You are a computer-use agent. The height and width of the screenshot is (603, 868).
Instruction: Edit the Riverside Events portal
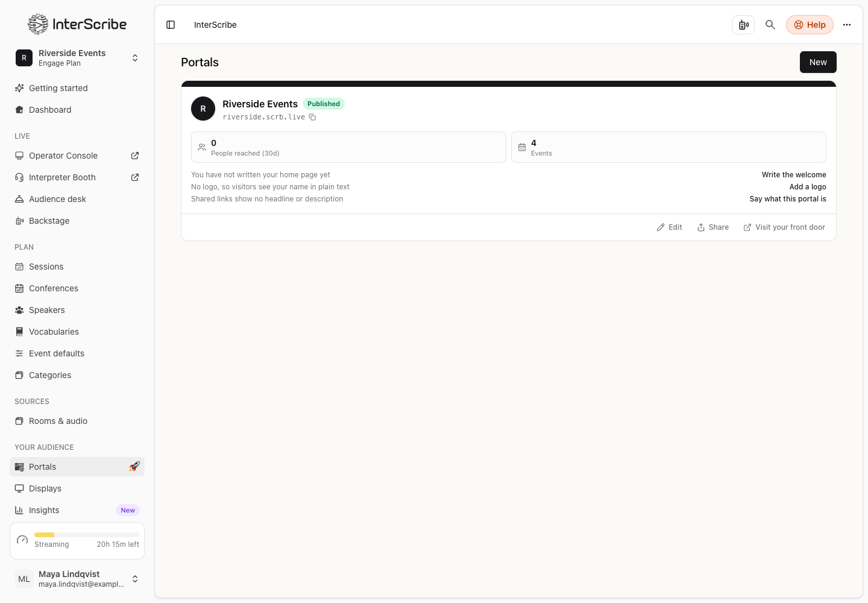(669, 227)
